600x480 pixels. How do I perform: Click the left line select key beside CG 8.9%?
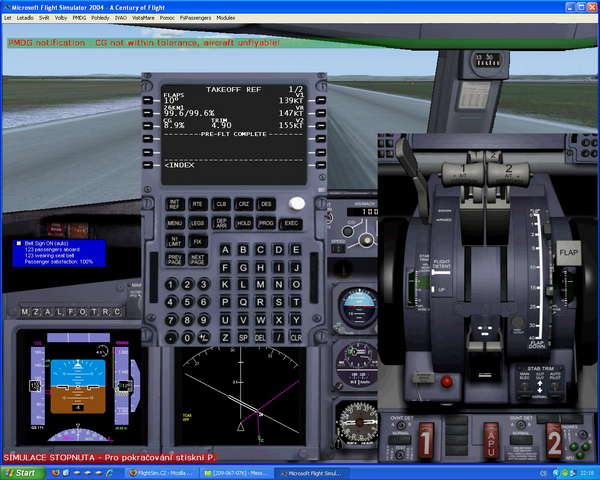[148, 126]
